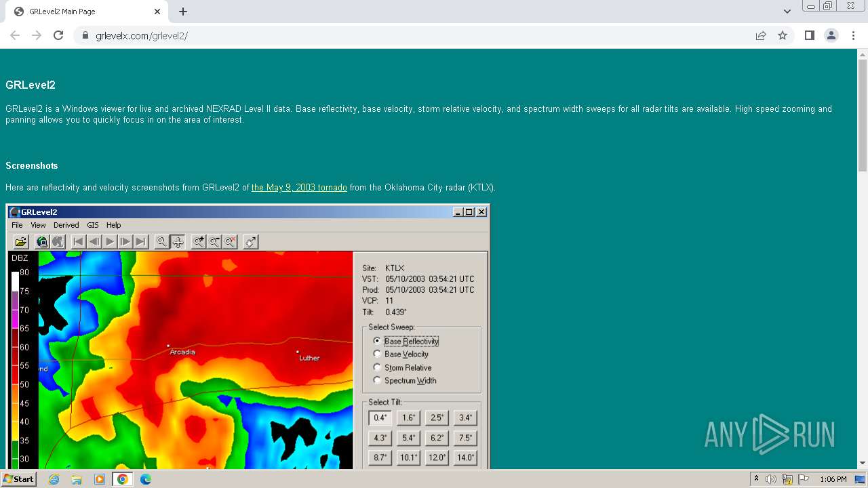The image size is (868, 488).
Task: Open the Chrome three-dot menu
Action: coord(853,35)
